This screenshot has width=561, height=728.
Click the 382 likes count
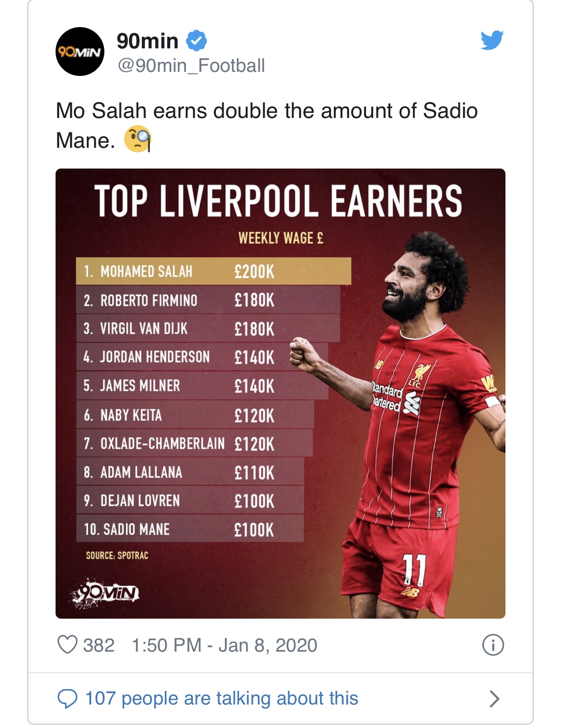[x=99, y=645]
